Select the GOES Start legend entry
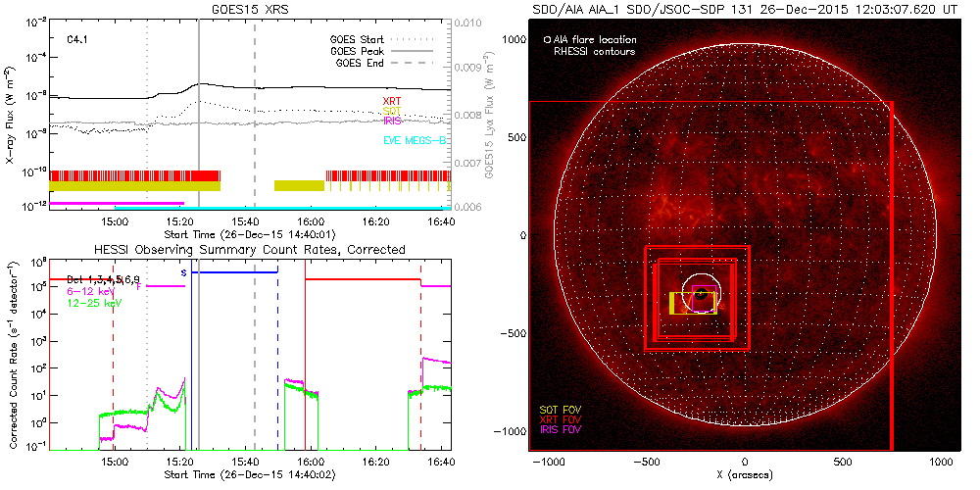The width and height of the screenshot is (980, 490). [x=361, y=40]
